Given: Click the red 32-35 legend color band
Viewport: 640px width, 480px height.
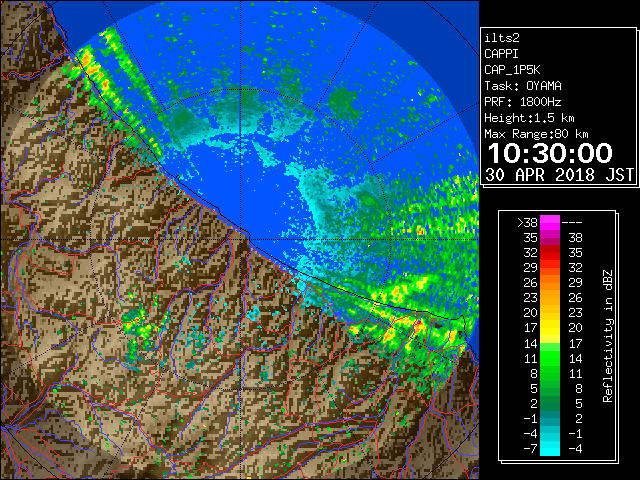Looking at the screenshot, I should [550, 253].
